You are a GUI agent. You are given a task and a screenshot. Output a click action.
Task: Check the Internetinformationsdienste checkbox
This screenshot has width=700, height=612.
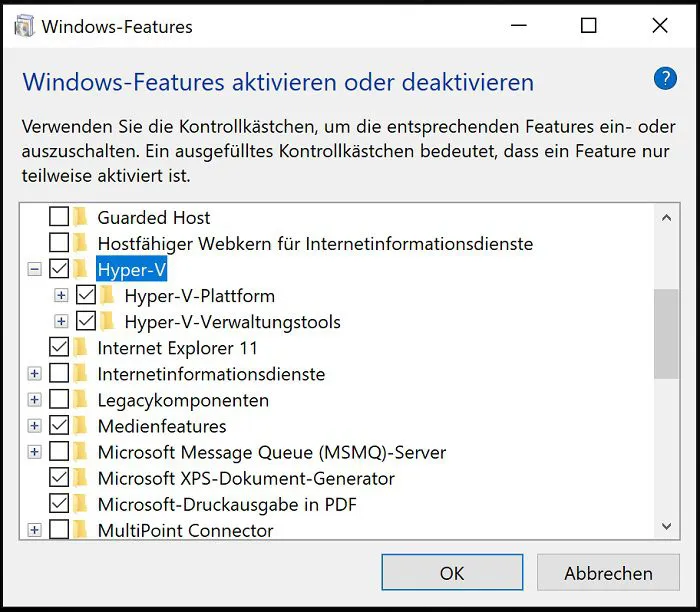(59, 373)
